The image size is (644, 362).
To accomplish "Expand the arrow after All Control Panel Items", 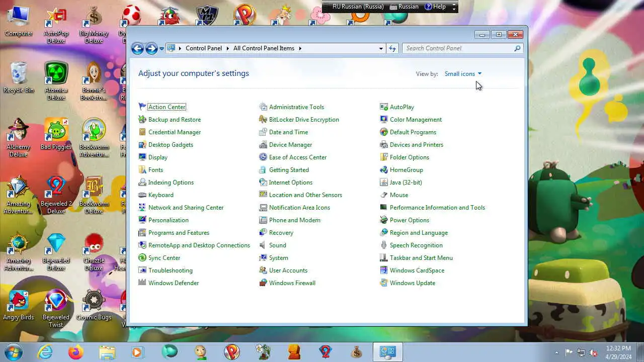I will (x=300, y=48).
